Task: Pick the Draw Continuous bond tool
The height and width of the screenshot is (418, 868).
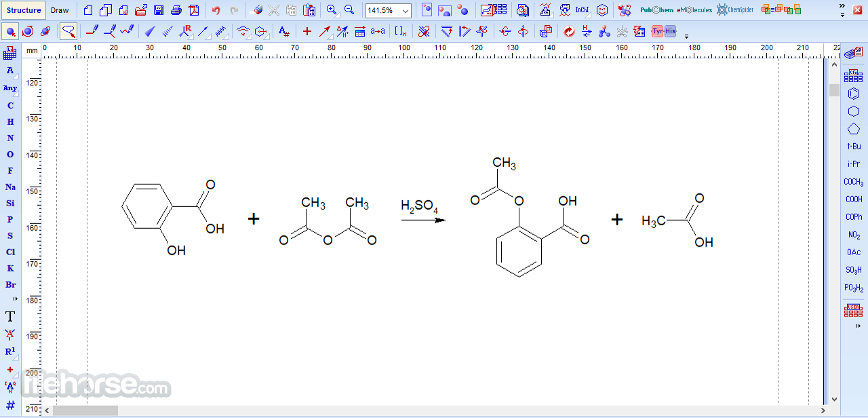Action: point(109,31)
